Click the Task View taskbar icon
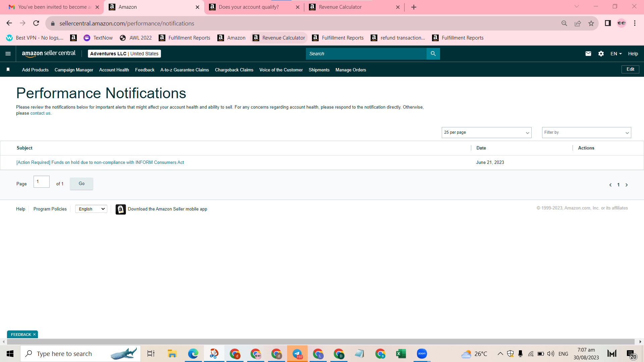Screen dimensions: 644x362 coord(151,354)
